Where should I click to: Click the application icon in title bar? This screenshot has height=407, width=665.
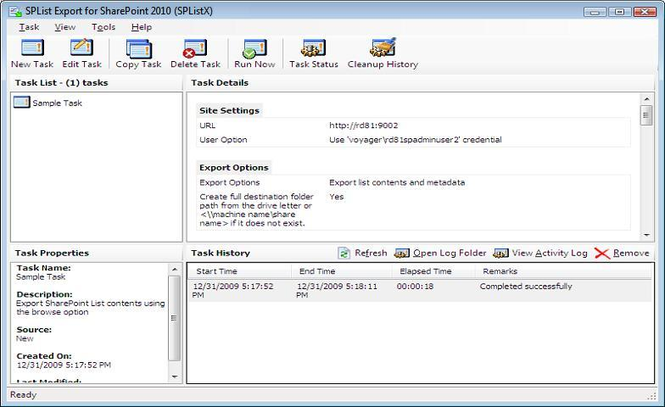(x=16, y=11)
